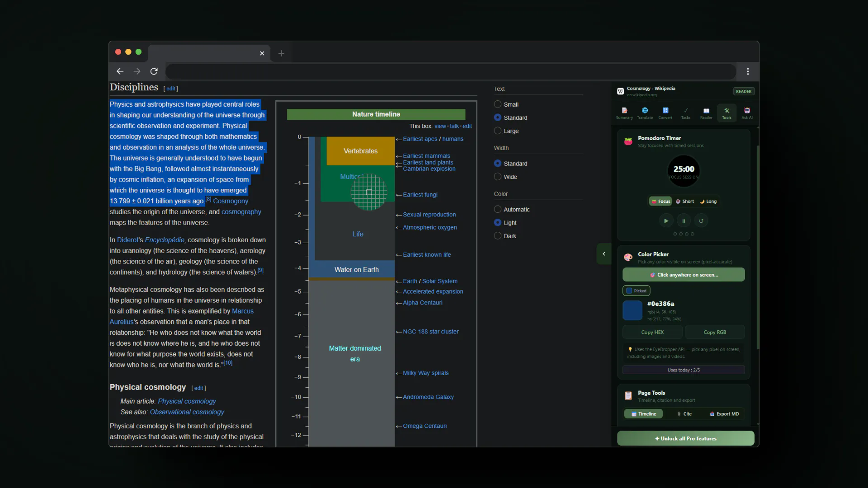Image resolution: width=868 pixels, height=488 pixels.
Task: Open the Alpha Centauri timeline link
Action: [423, 303]
